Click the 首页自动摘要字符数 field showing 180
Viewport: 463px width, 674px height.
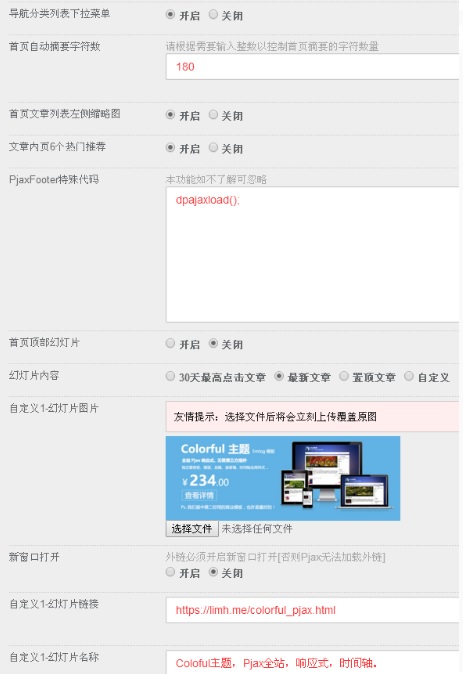coord(313,67)
